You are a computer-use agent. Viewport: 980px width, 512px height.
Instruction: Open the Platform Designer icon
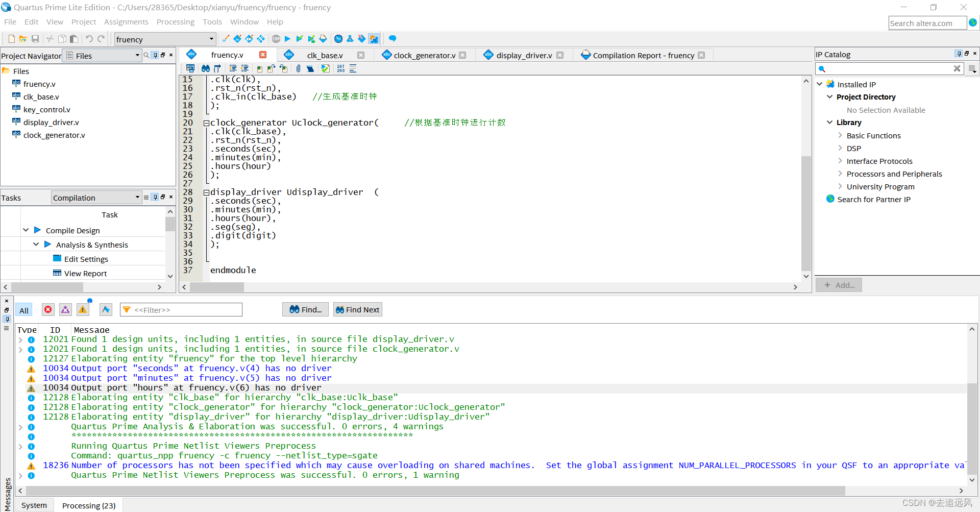pos(374,39)
